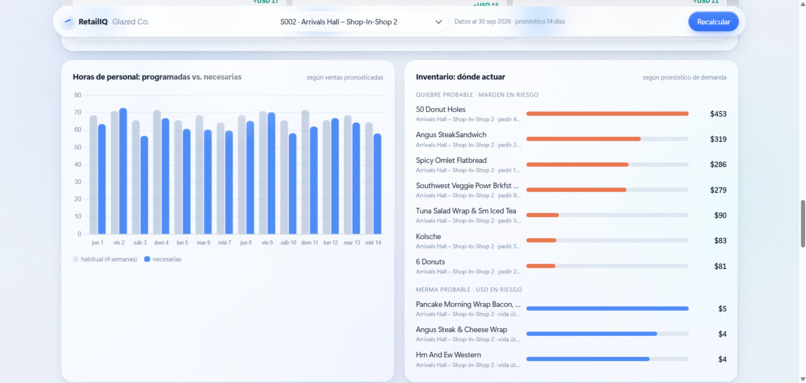Viewport: 806px width, 383px height.
Task: Click the $319 margin value
Action: point(718,139)
